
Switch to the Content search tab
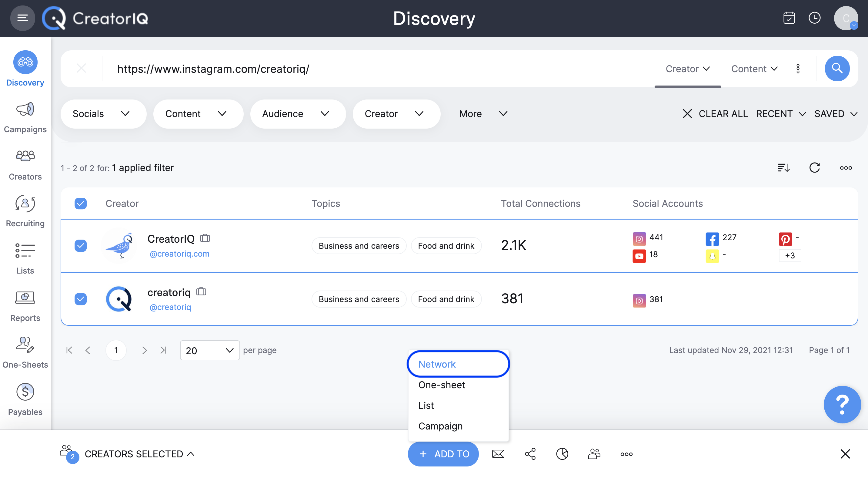tap(754, 69)
